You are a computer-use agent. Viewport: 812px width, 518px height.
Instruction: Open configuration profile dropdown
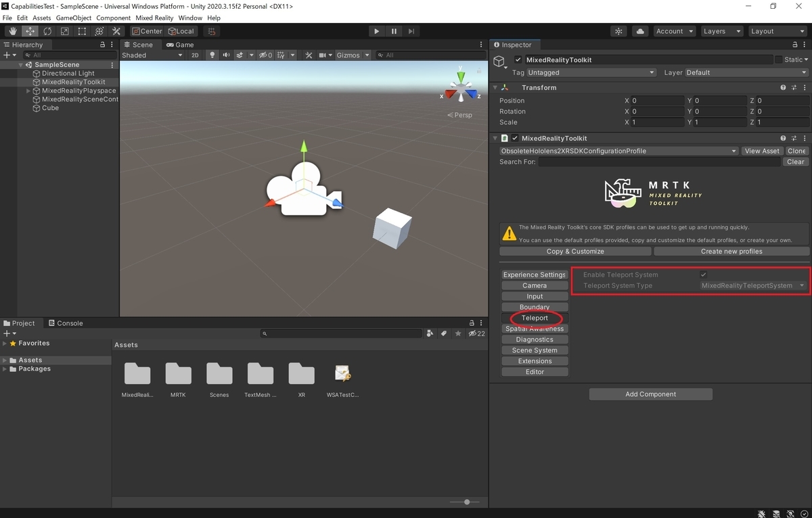tap(618, 151)
